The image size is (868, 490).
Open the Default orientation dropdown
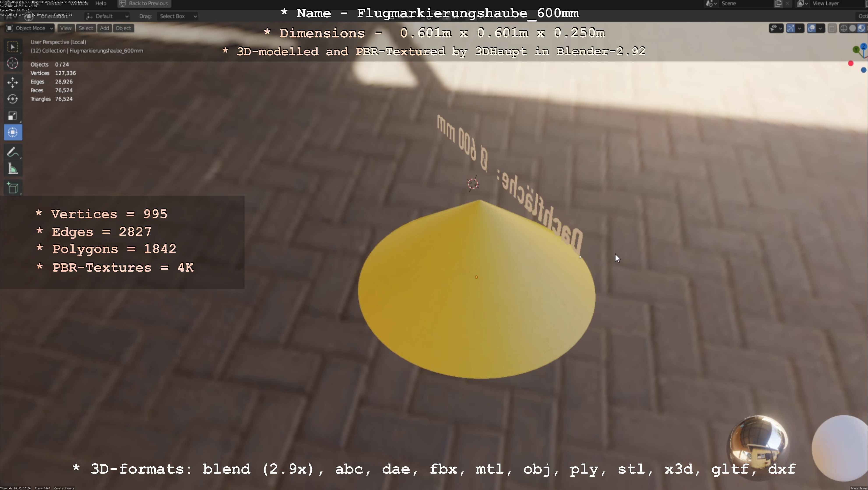pyautogui.click(x=107, y=16)
